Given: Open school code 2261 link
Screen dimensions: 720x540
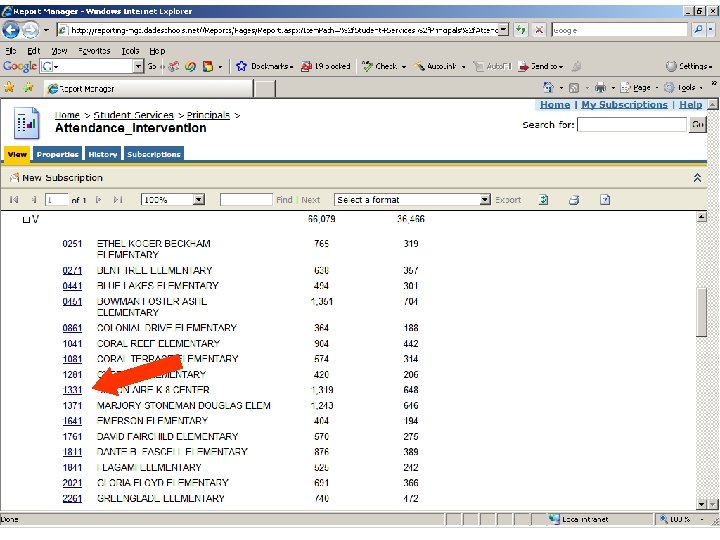Looking at the screenshot, I should [72, 498].
